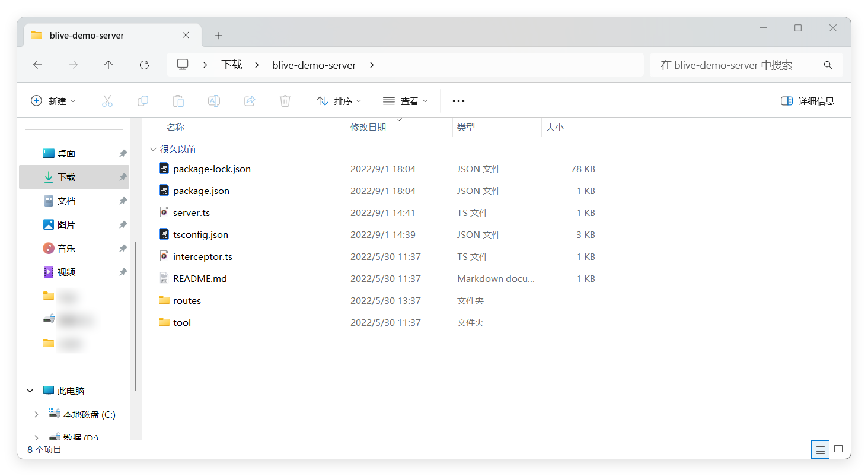This screenshot has height=476, width=868.
Task: Select the tool folder icon
Action: pyautogui.click(x=164, y=322)
